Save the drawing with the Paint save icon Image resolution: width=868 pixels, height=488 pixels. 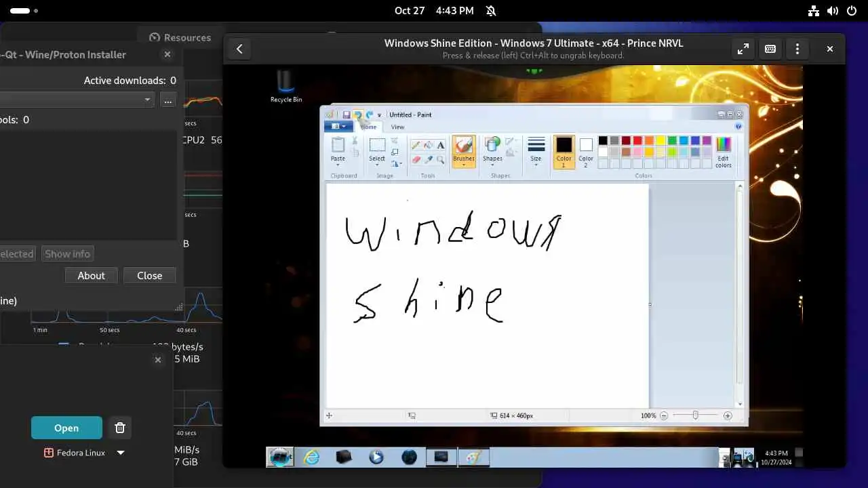347,115
